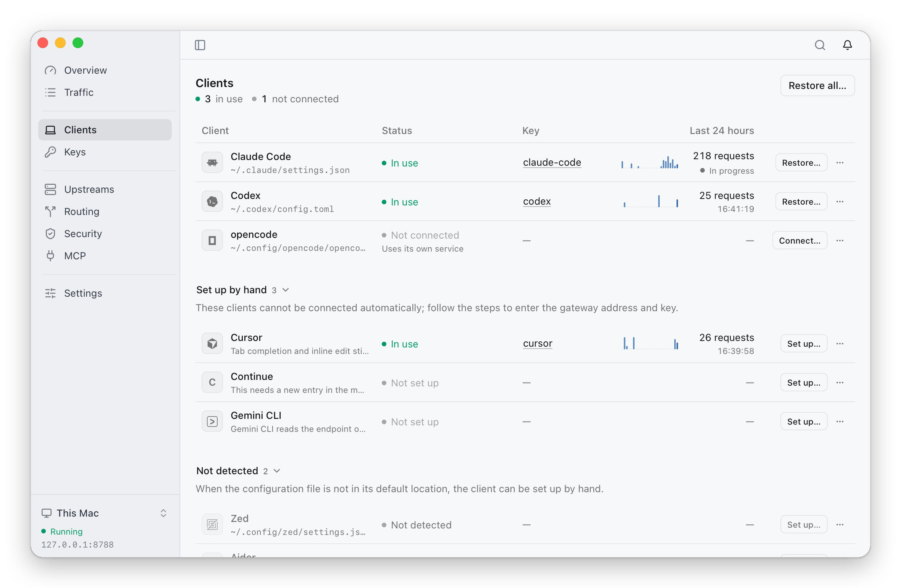901x588 pixels.
Task: Click the Keys key icon in the sidebar
Action: pyautogui.click(x=50, y=152)
